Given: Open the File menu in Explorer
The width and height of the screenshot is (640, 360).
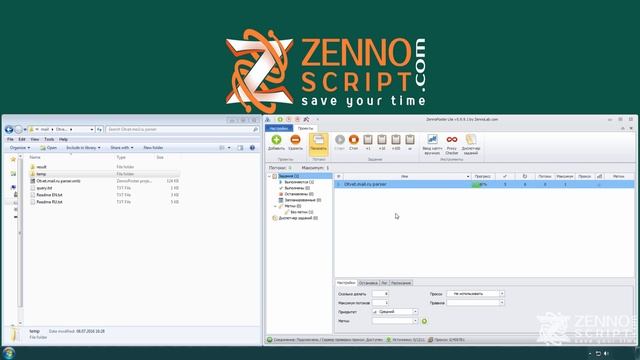Looking at the screenshot, I should (10, 140).
